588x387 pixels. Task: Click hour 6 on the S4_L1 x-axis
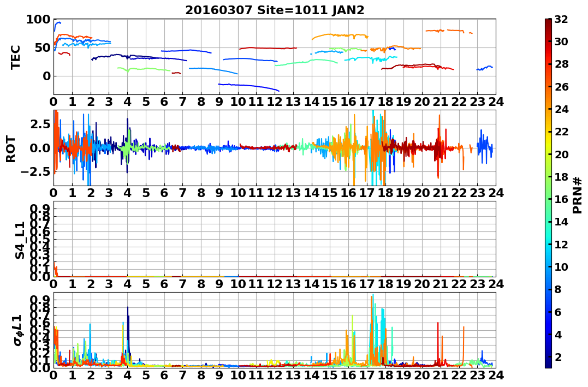pos(164,284)
